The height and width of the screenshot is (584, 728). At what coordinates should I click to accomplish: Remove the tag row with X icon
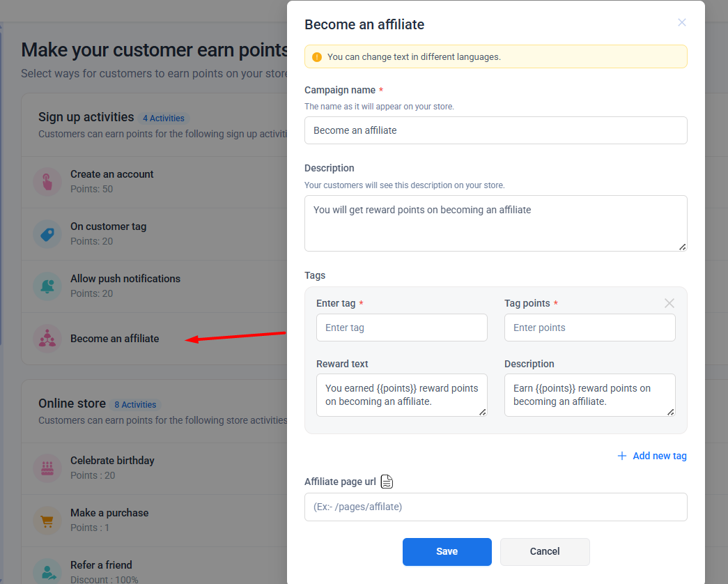pos(669,303)
